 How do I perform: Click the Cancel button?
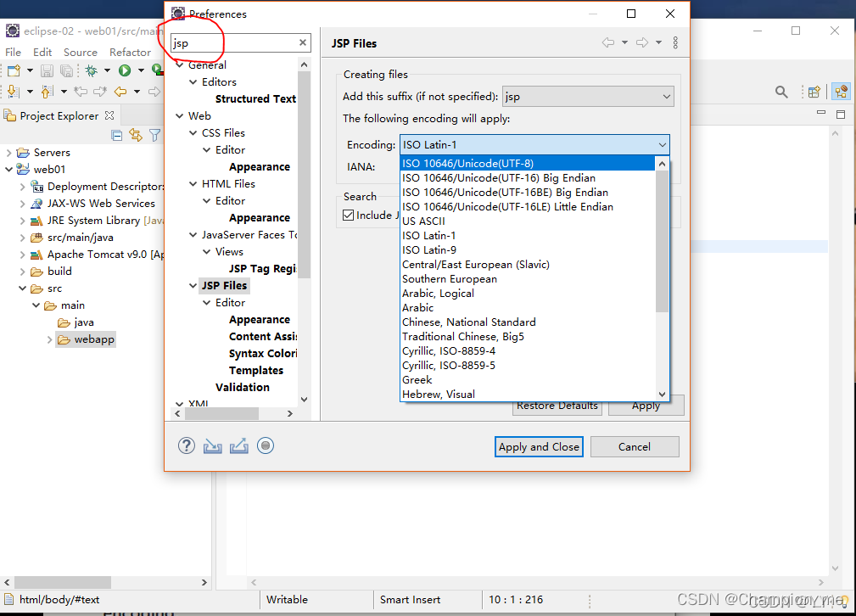pos(635,446)
